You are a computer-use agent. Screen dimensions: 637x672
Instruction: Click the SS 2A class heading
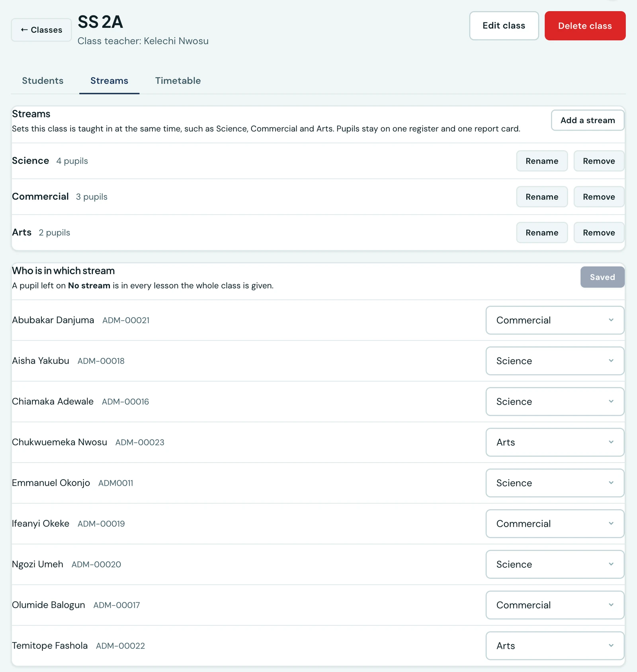[100, 22]
